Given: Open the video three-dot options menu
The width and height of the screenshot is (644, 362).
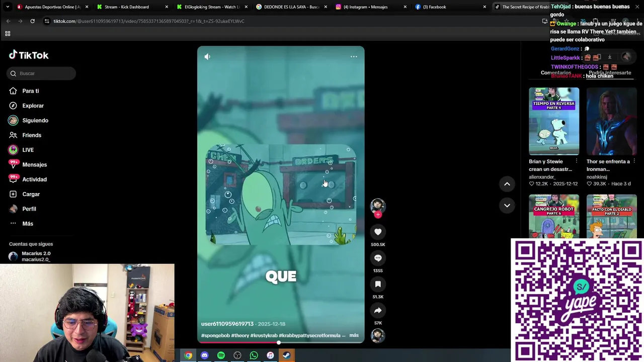Looking at the screenshot, I should coord(354,57).
